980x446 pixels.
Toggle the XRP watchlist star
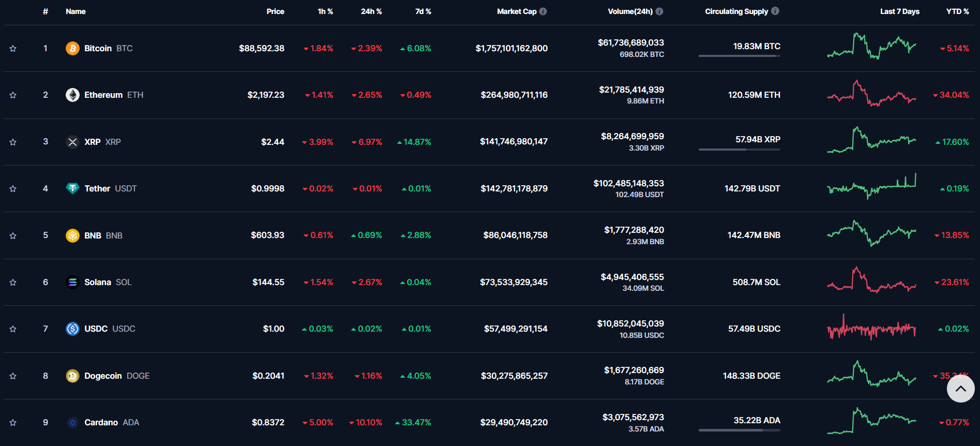pos(13,142)
